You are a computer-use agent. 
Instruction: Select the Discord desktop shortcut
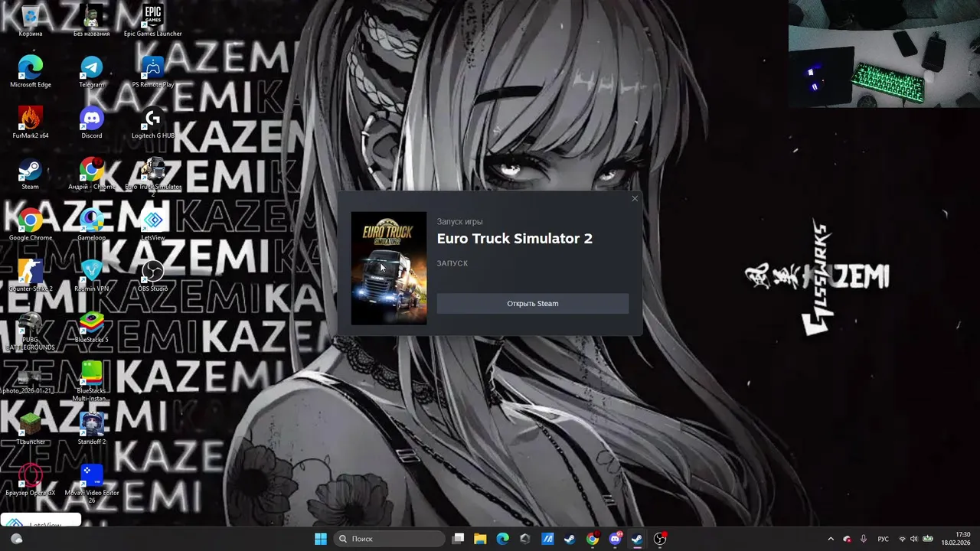91,122
